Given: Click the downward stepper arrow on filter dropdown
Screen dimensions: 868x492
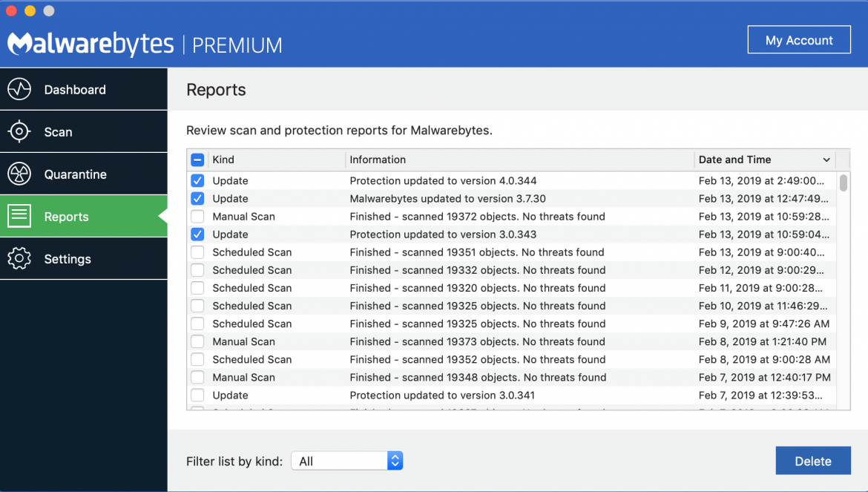Looking at the screenshot, I should click(395, 465).
